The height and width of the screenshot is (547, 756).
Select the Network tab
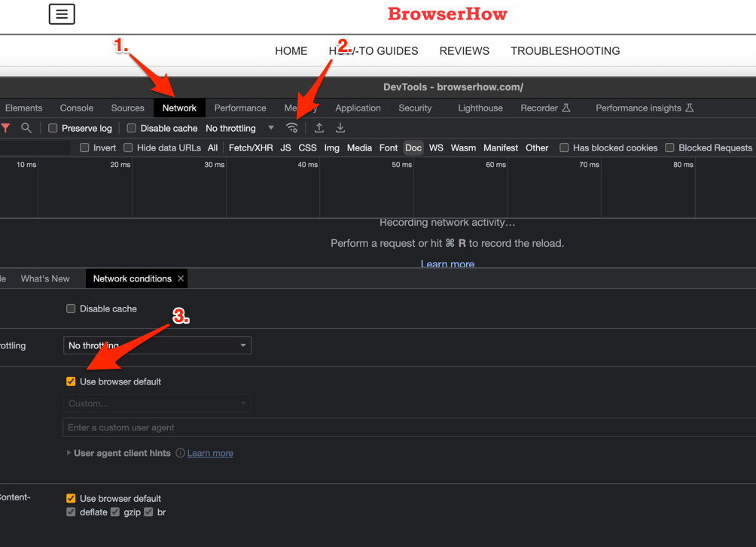pos(179,108)
